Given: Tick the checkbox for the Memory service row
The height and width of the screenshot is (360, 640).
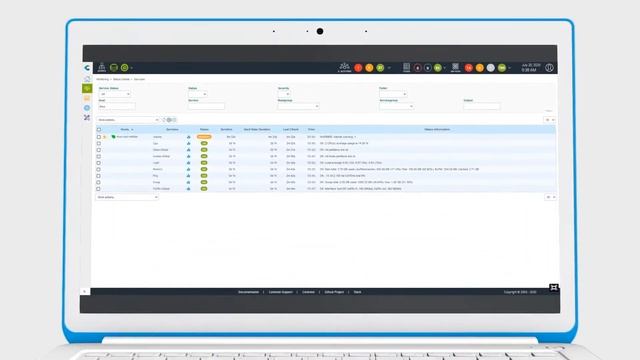Looking at the screenshot, I should 99,169.
